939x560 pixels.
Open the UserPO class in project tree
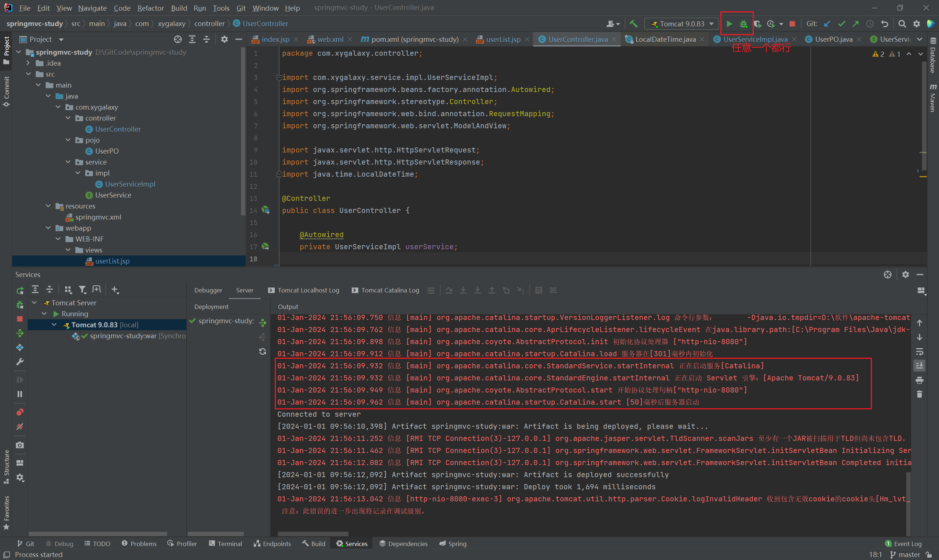(x=107, y=151)
